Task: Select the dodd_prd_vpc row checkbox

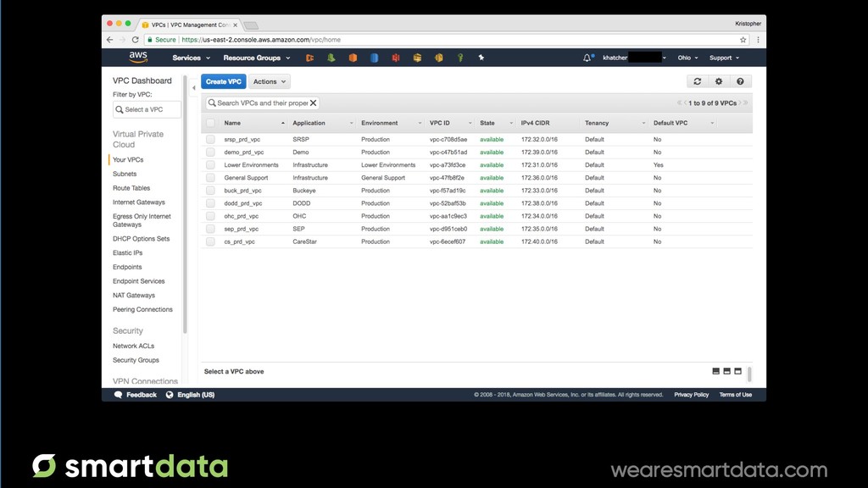Action: [210, 203]
